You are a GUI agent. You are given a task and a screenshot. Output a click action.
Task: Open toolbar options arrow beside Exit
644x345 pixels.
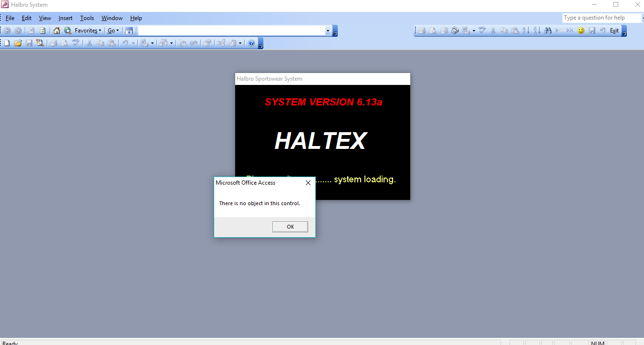(x=624, y=31)
